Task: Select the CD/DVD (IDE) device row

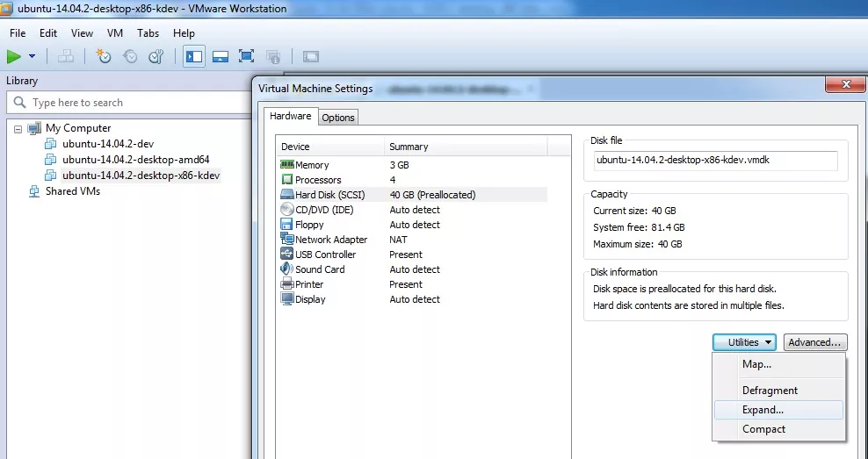Action: click(414, 210)
